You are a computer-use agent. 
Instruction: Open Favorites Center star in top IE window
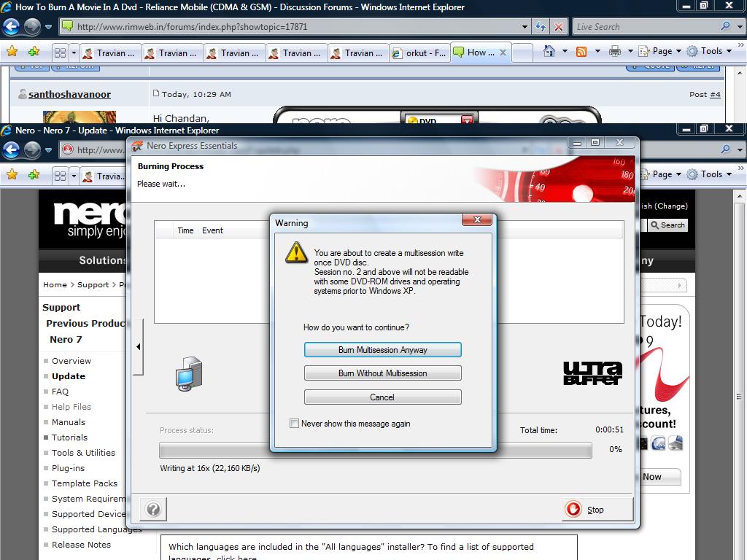click(12, 52)
